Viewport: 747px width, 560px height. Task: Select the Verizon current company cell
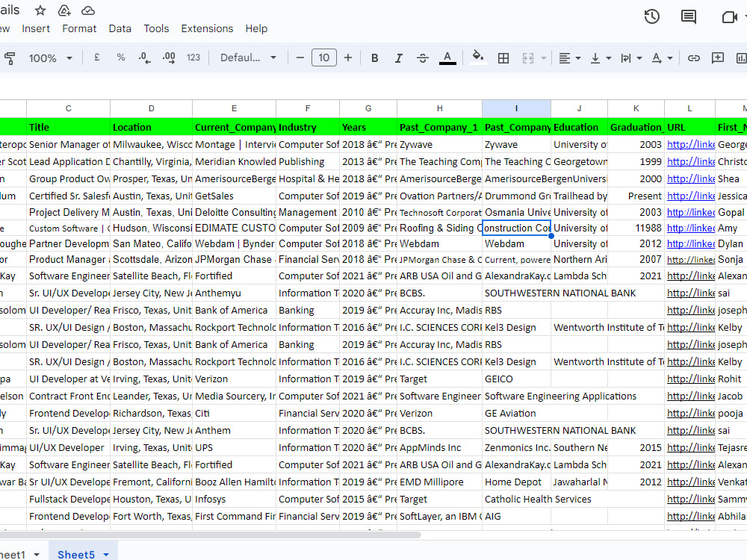(x=234, y=379)
